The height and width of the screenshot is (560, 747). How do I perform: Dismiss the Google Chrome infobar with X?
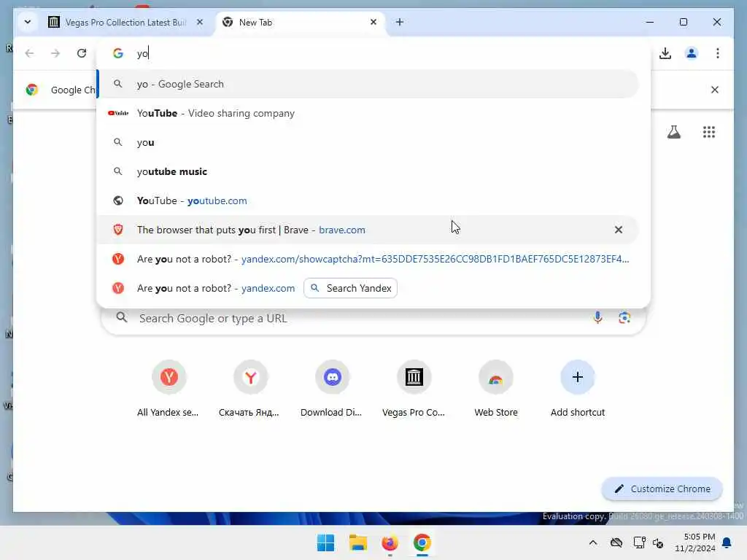(715, 90)
